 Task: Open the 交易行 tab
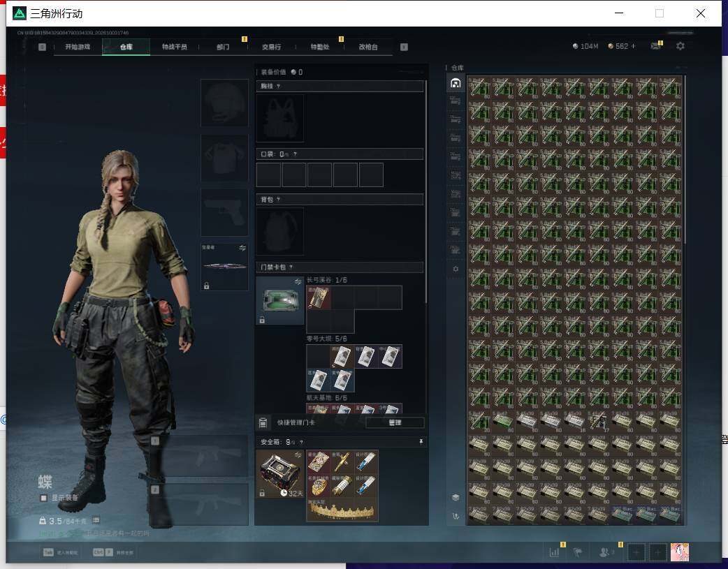coord(271,47)
